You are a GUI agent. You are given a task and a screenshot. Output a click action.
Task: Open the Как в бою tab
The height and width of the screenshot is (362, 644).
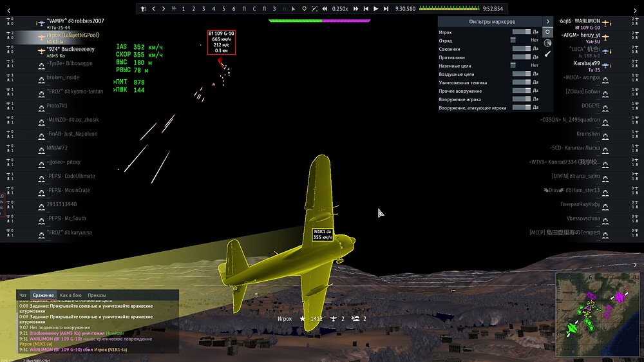pos(71,295)
